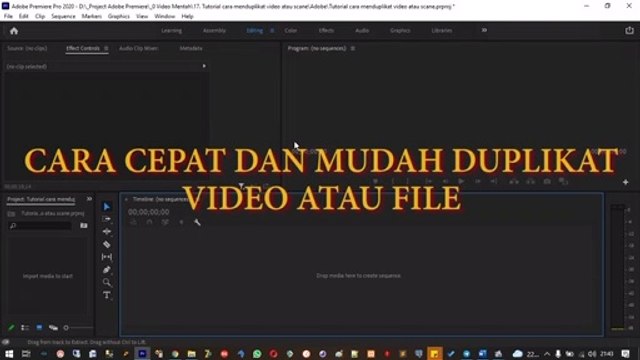Select the Razor tool
Image resolution: width=640 pixels, height=360 pixels.
click(x=107, y=244)
